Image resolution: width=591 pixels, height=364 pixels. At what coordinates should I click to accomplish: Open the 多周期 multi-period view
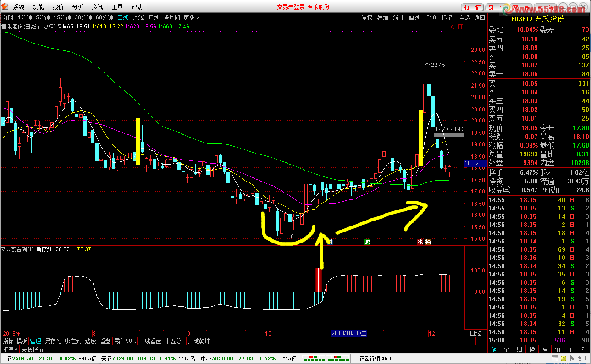point(172,17)
